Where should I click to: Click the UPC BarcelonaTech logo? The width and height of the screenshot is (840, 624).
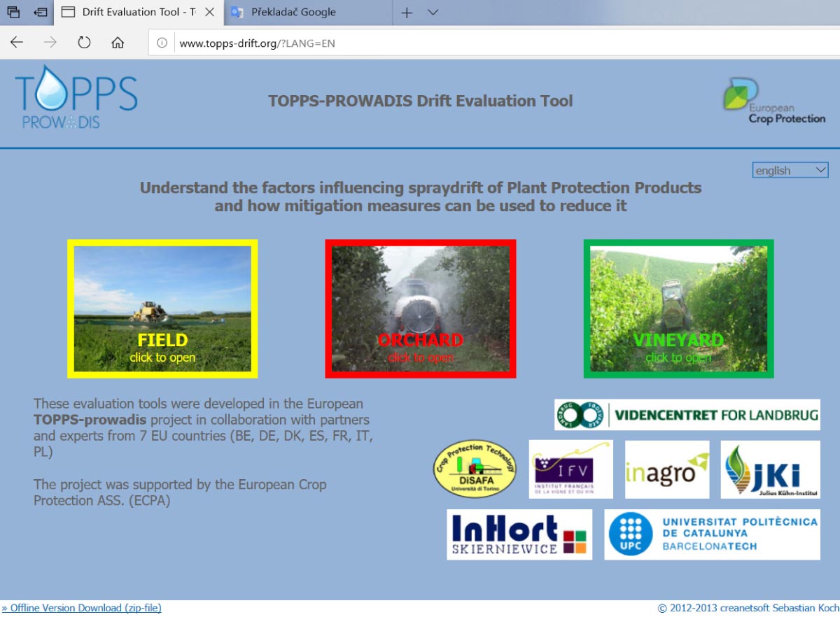712,534
